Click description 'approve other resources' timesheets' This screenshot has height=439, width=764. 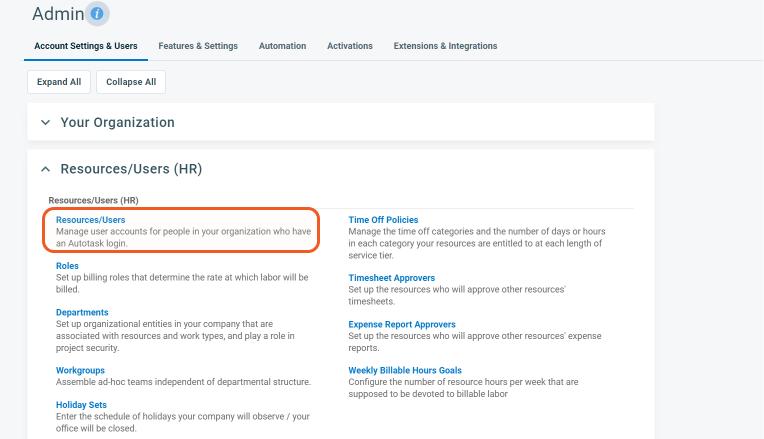pyautogui.click(x=457, y=295)
